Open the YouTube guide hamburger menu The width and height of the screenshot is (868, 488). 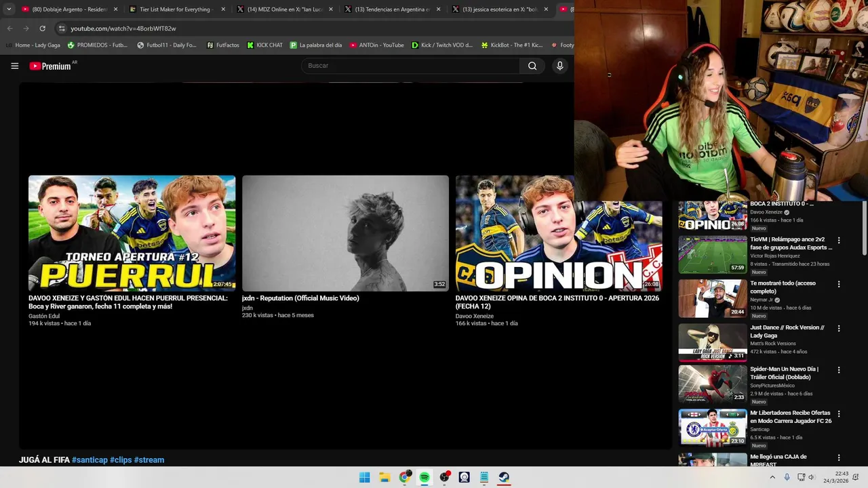pyautogui.click(x=14, y=66)
